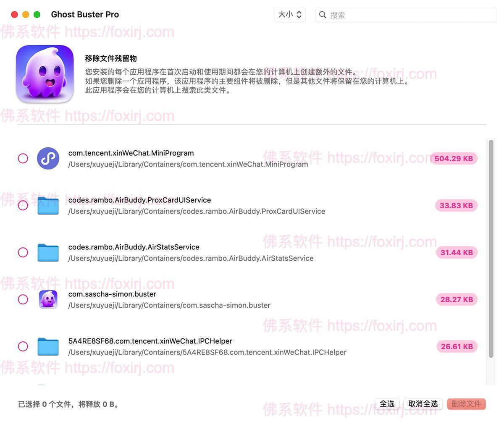Click the ghost icon beside com.sascha-simon.buster
This screenshot has height=432, width=504.
click(x=48, y=299)
